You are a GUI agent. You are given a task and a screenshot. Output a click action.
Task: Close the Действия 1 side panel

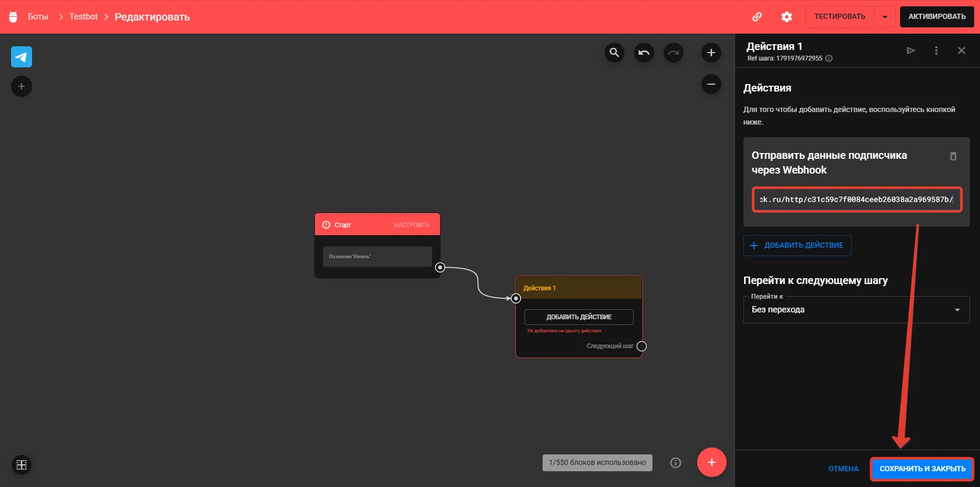[x=962, y=50]
